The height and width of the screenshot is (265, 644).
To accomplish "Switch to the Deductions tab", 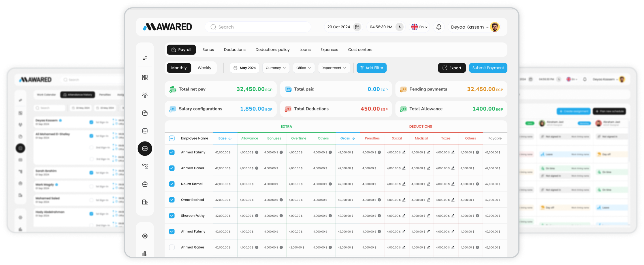I will 235,49.
